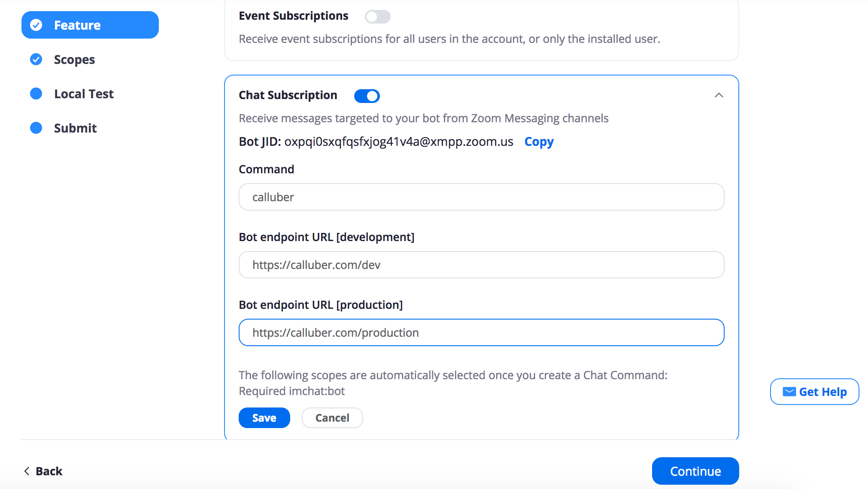Click the Local Test step dot
868x489 pixels.
tap(36, 94)
